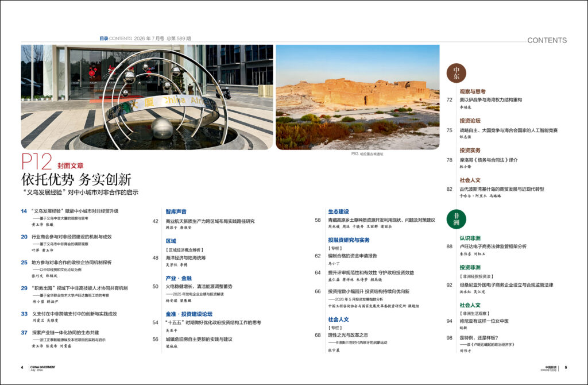588x385 pixels.
Task: Click the 【非洲生活观察】 column label
Action: click(474, 314)
